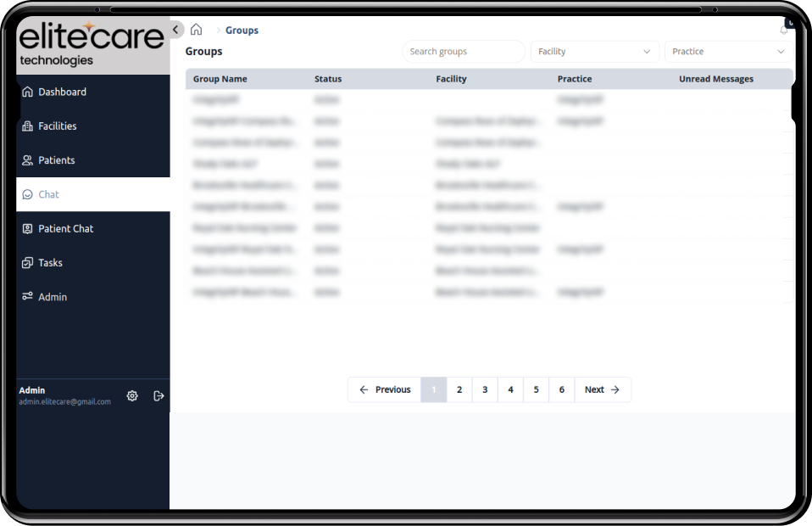This screenshot has height=526, width=812.
Task: Sign out using the logout icon
Action: click(159, 395)
